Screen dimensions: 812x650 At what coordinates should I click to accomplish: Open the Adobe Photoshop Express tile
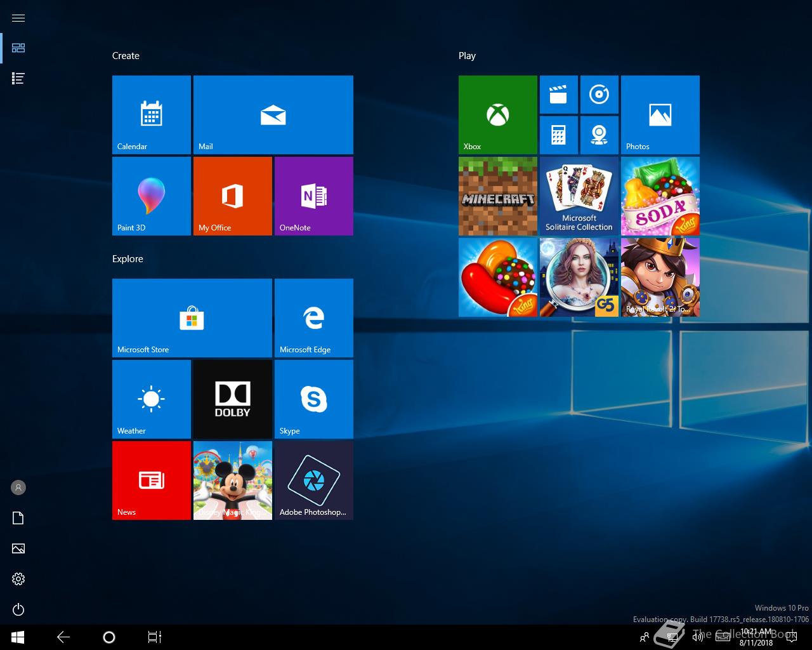(314, 481)
